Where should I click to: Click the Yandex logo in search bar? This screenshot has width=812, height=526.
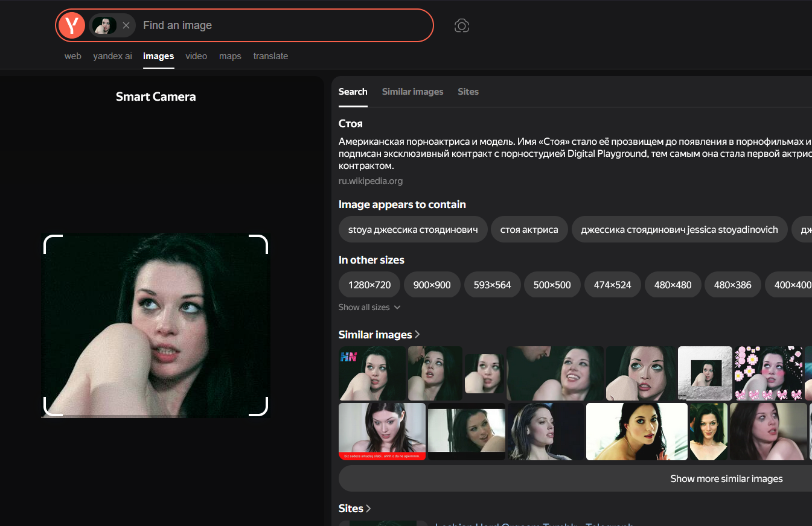coord(72,25)
